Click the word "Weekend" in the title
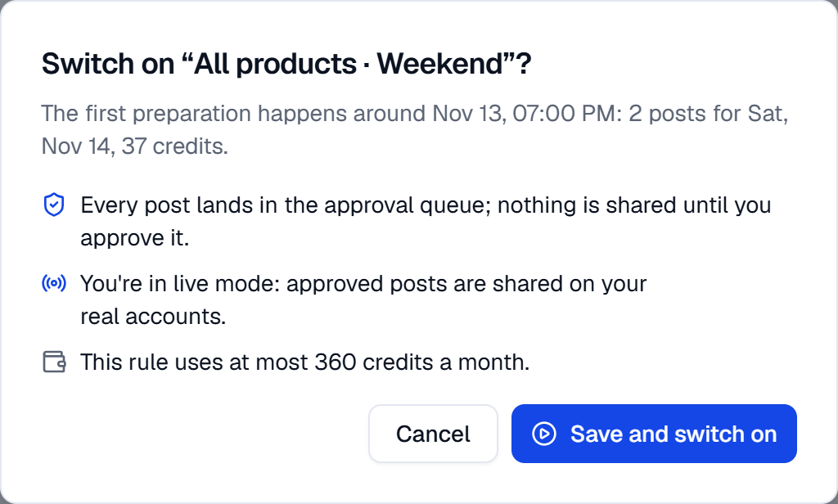This screenshot has height=504, width=838. click(439, 64)
